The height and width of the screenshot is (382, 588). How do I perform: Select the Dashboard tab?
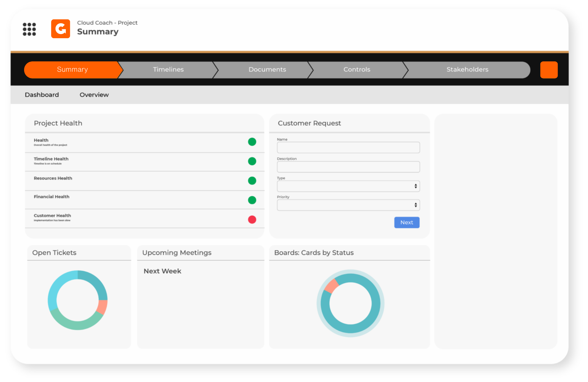tap(42, 95)
